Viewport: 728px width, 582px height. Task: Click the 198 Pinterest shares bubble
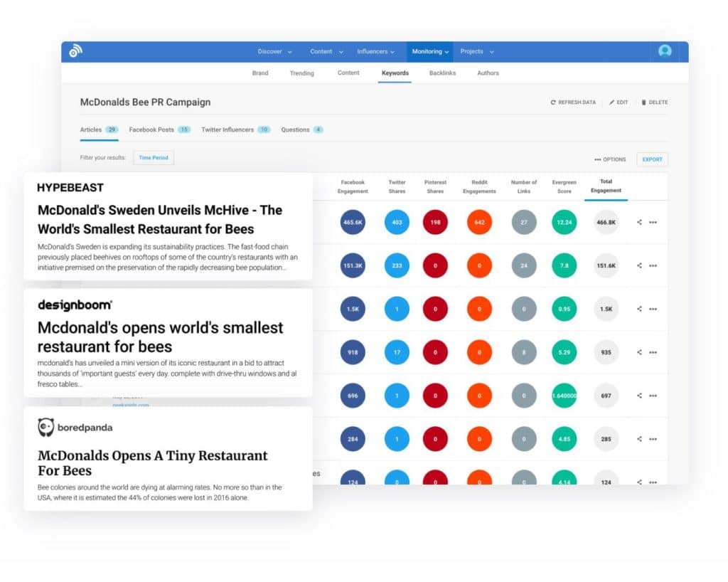pos(435,222)
